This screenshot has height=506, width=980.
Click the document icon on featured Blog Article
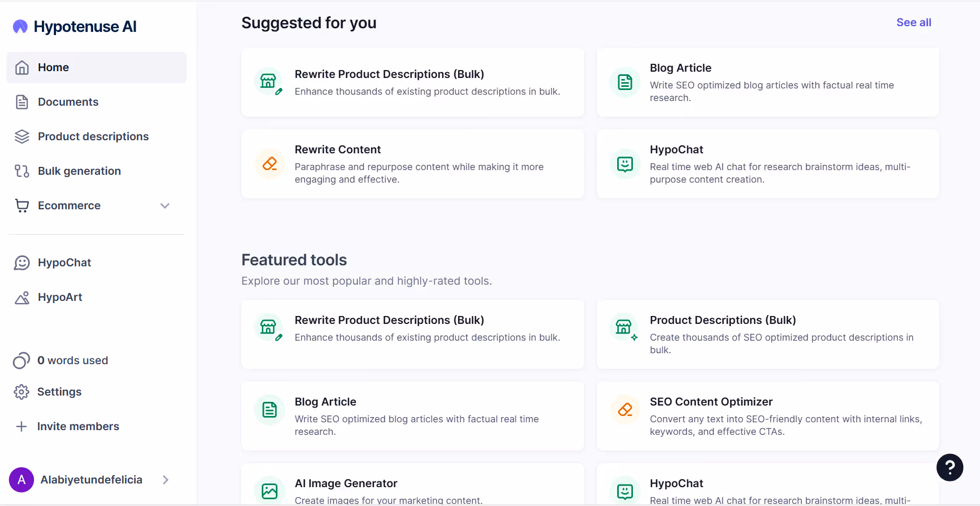click(x=270, y=410)
